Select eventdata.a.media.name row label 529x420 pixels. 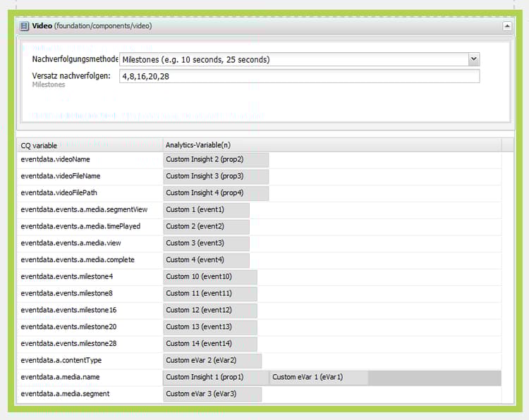point(60,377)
